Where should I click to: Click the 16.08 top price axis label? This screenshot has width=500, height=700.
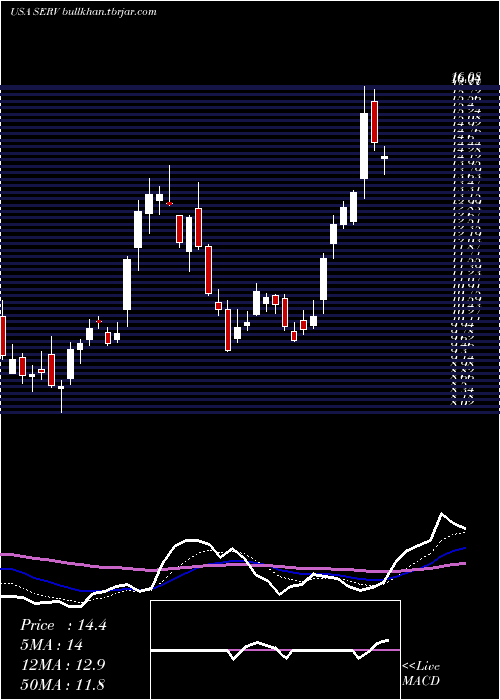coord(466,79)
